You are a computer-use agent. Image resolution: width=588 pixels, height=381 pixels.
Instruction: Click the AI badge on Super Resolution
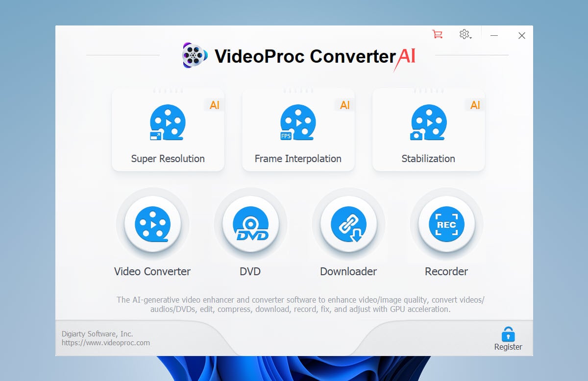(215, 105)
